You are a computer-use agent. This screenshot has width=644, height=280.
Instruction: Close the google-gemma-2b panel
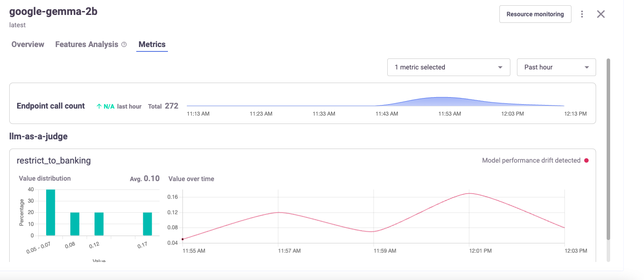pyautogui.click(x=601, y=14)
